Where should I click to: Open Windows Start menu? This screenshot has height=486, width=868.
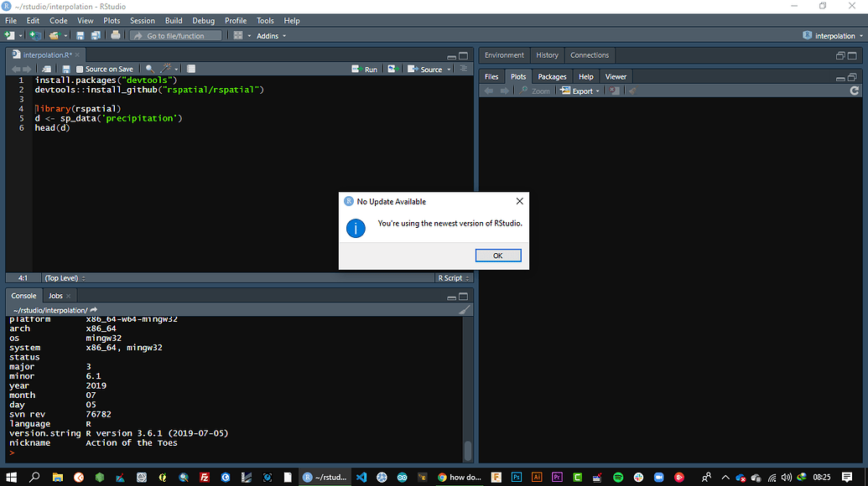(11, 477)
